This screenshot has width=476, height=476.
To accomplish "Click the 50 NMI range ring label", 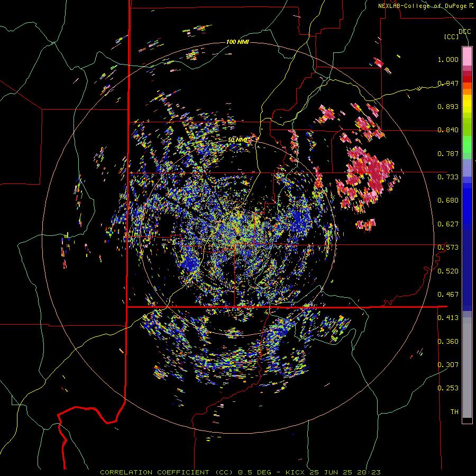I will pyautogui.click(x=238, y=140).
